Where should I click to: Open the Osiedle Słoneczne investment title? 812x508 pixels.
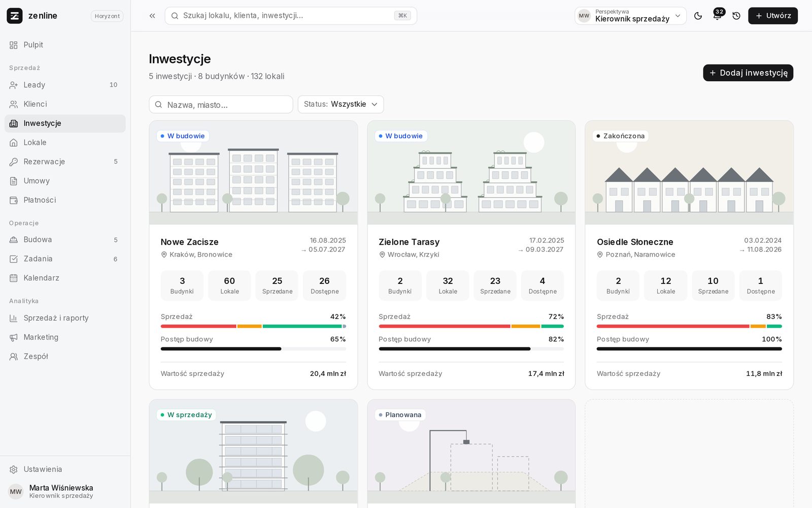[635, 242]
